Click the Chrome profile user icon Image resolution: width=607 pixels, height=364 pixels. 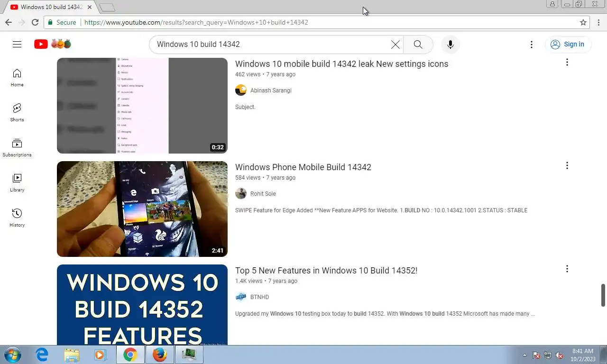[x=552, y=4]
